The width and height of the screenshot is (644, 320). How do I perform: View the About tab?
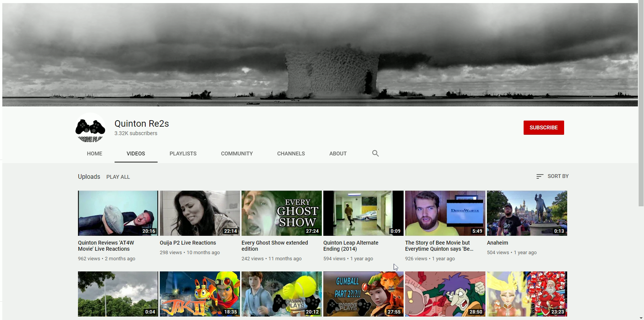[x=338, y=153]
